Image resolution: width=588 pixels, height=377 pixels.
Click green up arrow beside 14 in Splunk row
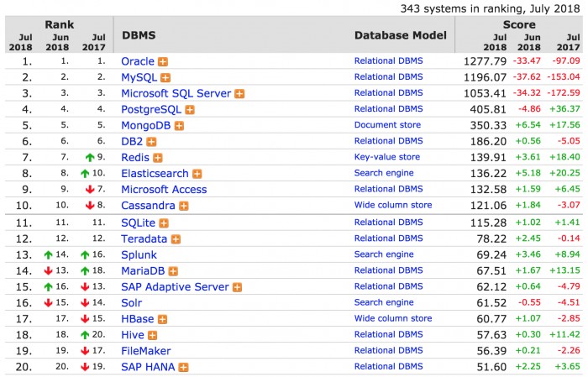[x=48, y=255]
